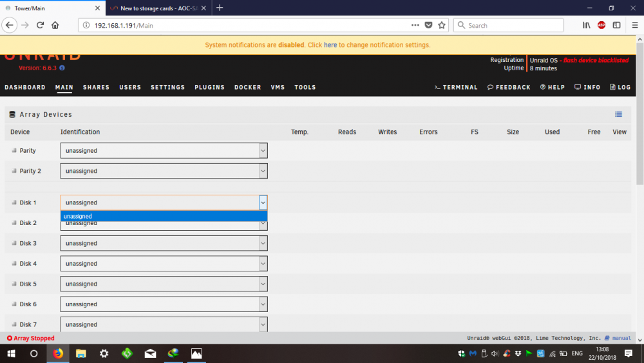Viewport: 644px width, 363px height.
Task: Select unassigned option in Disk 1 list
Action: click(x=164, y=216)
